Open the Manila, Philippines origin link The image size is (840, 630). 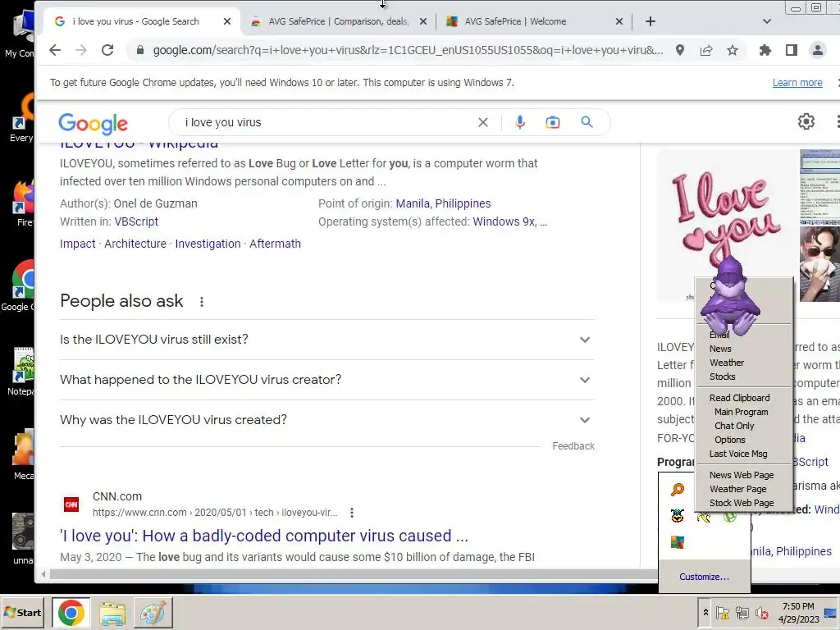point(443,203)
